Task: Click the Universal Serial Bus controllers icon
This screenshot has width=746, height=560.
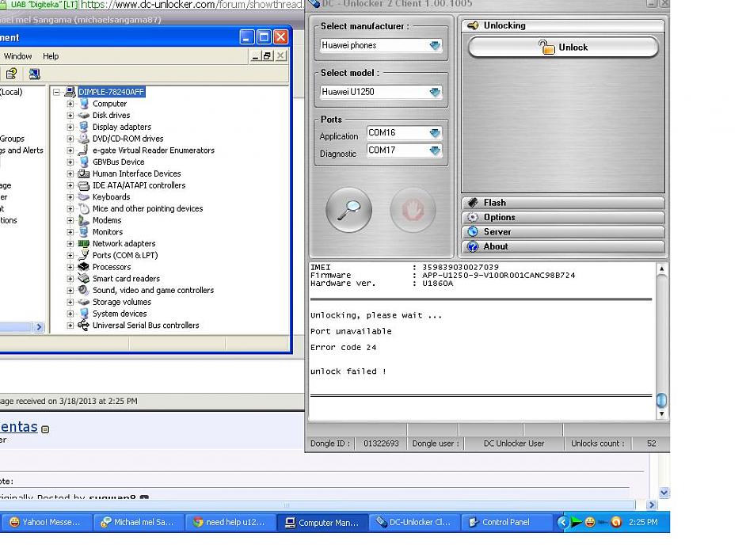Action: (84, 326)
